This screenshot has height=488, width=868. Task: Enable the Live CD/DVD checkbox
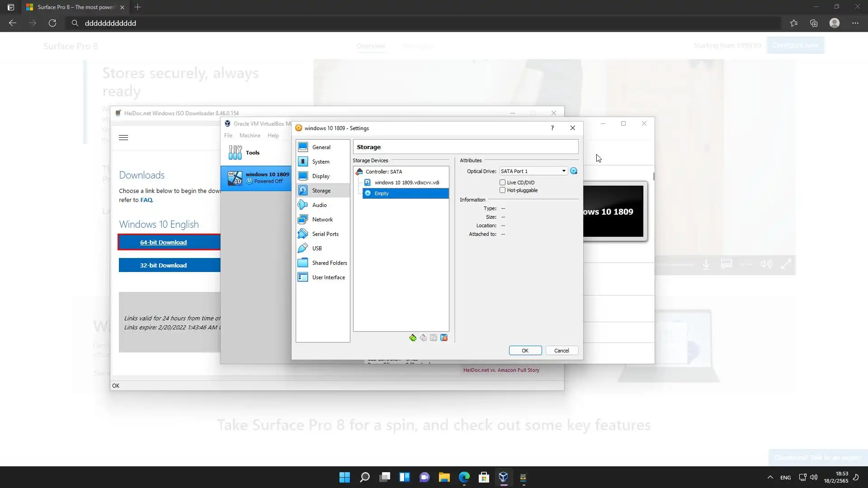pyautogui.click(x=502, y=183)
